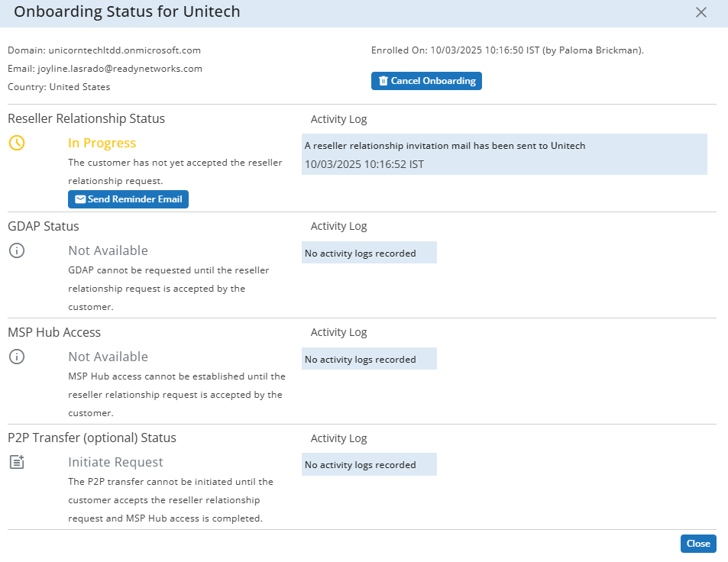
Task: Click the Initiate Request label
Action: pos(115,462)
